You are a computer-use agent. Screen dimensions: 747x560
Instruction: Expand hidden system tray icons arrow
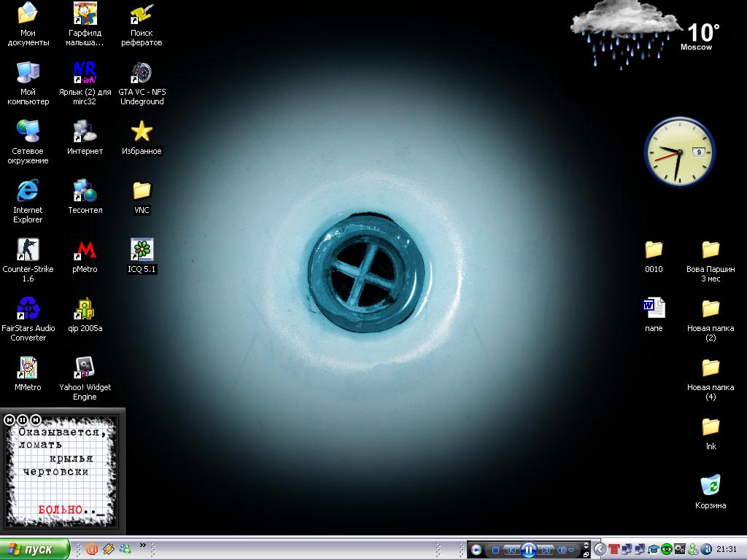click(600, 549)
